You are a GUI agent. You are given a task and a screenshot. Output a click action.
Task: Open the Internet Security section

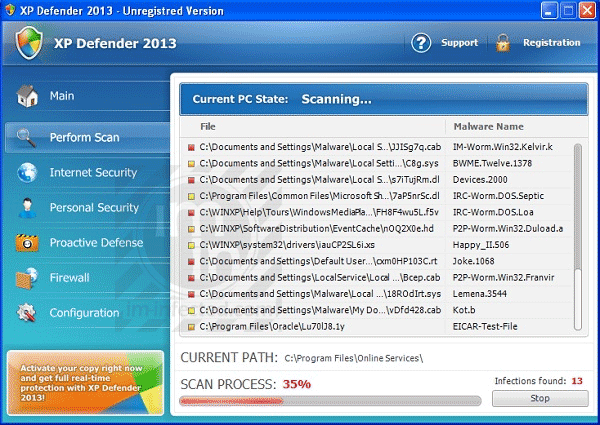93,173
